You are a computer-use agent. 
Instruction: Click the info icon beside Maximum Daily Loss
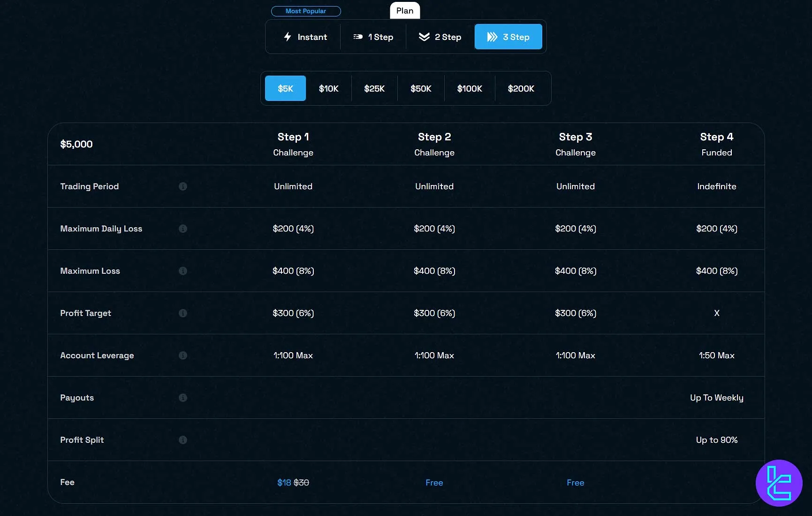[183, 229]
